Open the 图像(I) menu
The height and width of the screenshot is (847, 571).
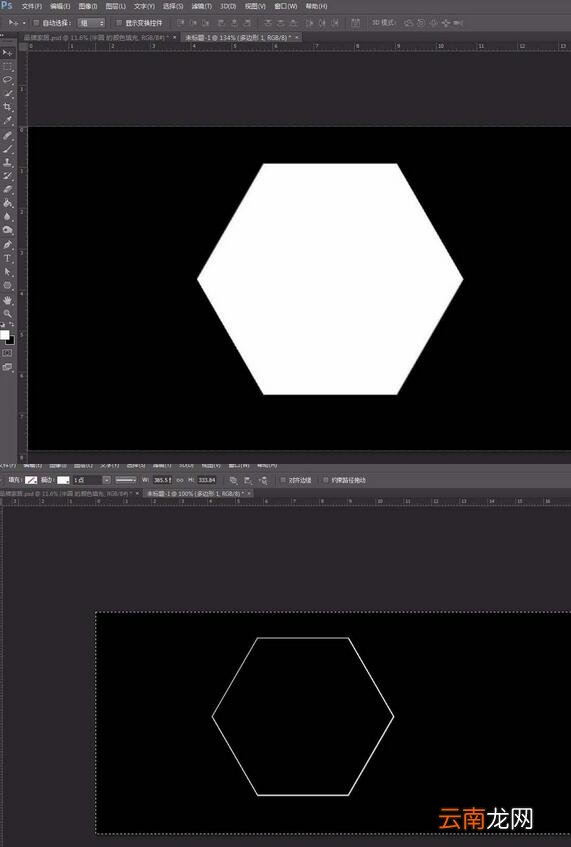[x=88, y=6]
